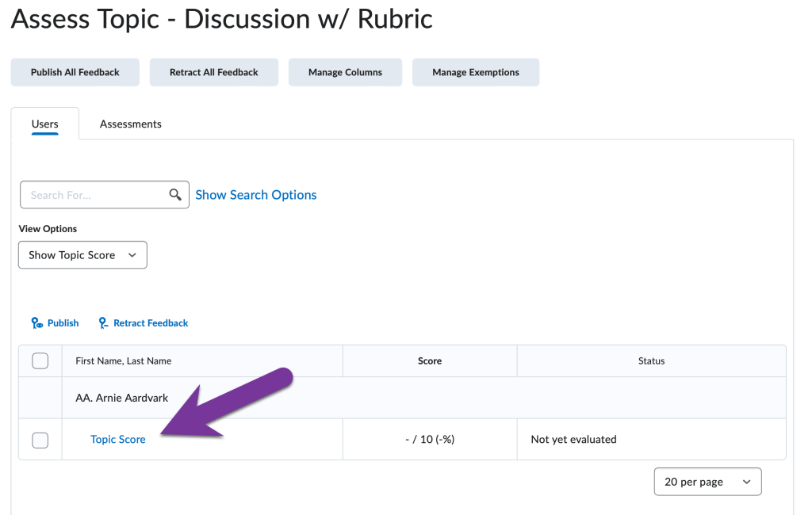
Task: Check the select-all checkbox in the table header
Action: click(x=40, y=360)
